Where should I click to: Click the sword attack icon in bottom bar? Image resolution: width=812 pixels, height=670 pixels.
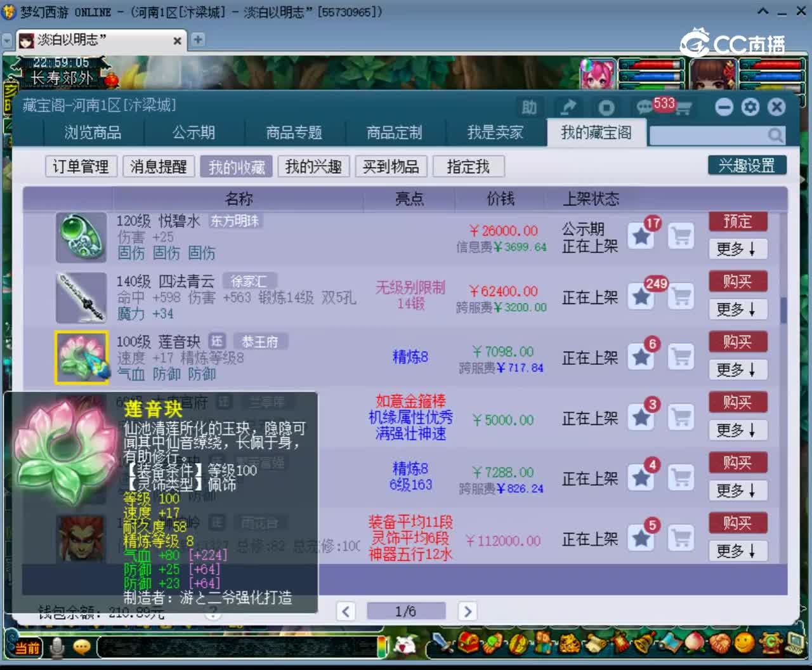443,643
